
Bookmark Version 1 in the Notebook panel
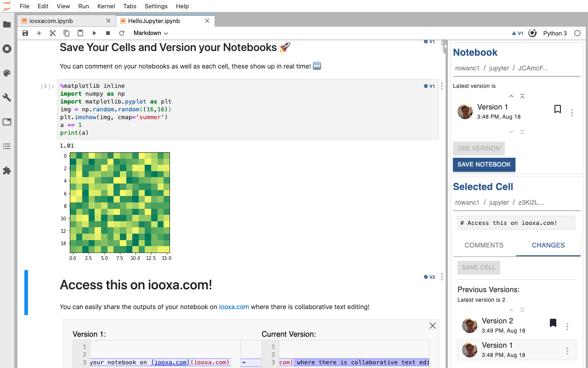click(x=557, y=109)
